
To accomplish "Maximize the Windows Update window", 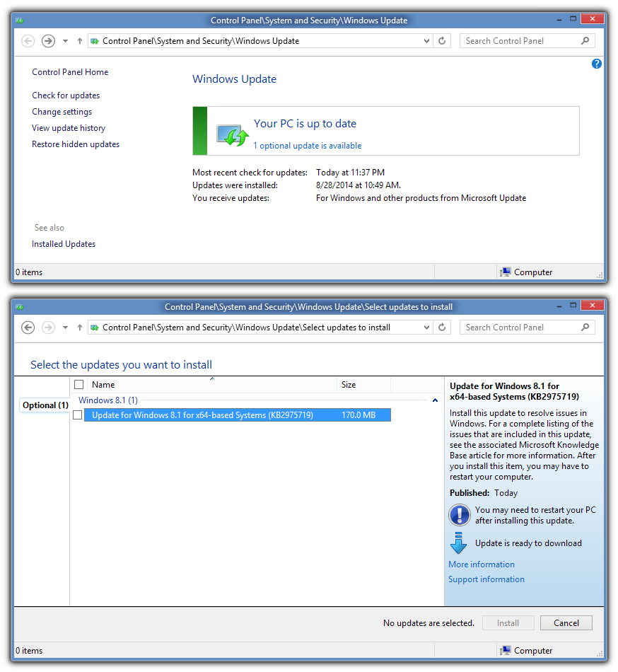I will [573, 19].
